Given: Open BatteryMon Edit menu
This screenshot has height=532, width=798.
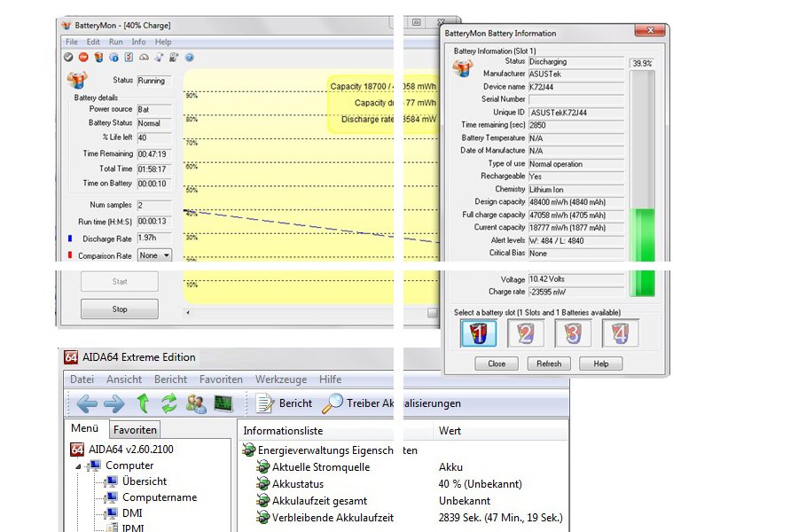Looking at the screenshot, I should 93,42.
